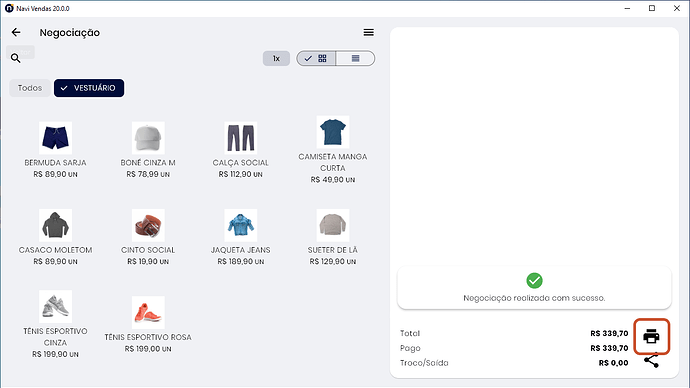Maximize the Navi Vendas window

pos(652,8)
